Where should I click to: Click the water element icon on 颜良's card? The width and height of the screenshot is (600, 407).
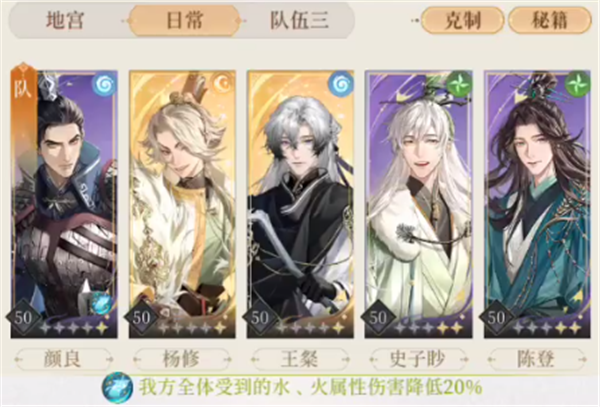coord(104,85)
